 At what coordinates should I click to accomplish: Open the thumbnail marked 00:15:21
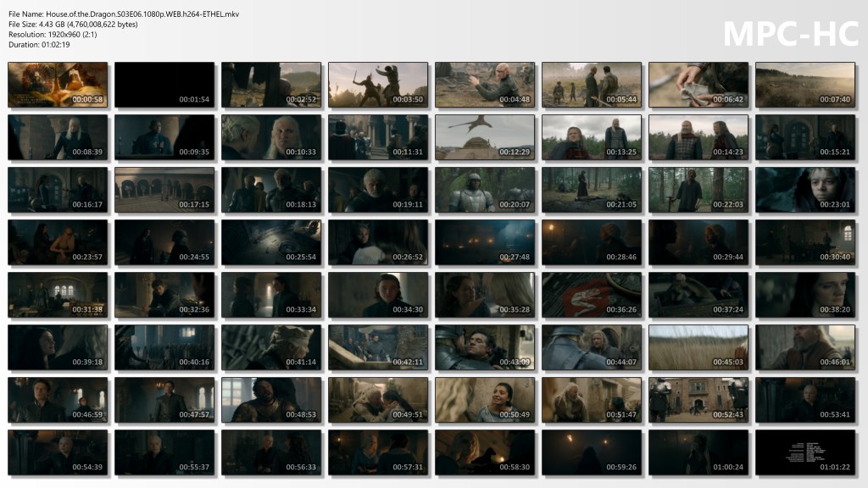(x=805, y=137)
